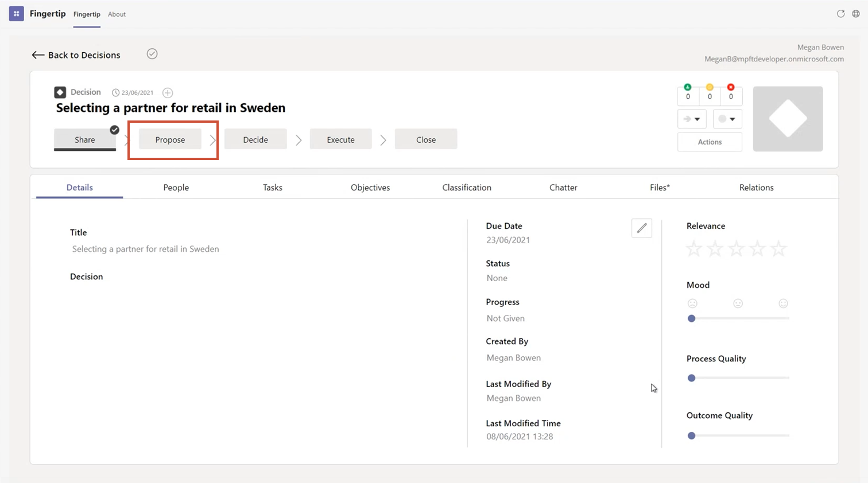The image size is (868, 483).
Task: Click the Execute stage button
Action: (x=341, y=139)
